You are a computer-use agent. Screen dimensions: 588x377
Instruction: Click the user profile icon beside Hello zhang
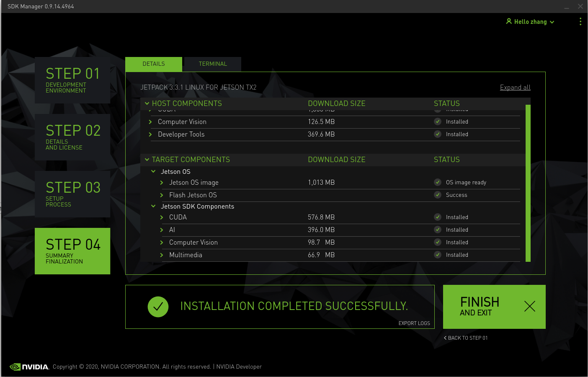click(x=509, y=21)
